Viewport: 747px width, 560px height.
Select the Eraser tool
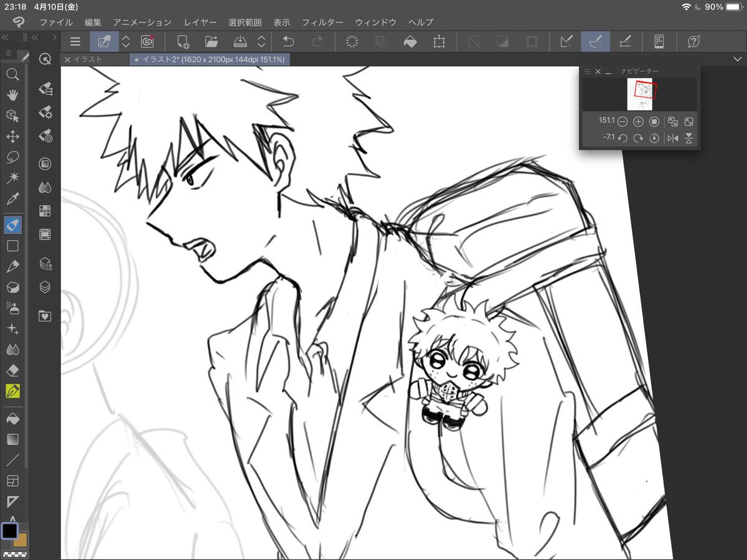12,370
